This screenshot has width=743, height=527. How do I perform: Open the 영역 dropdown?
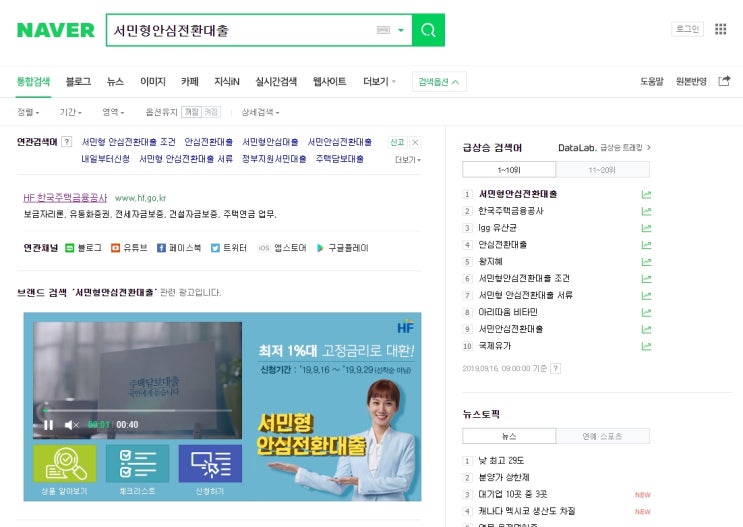(113, 112)
